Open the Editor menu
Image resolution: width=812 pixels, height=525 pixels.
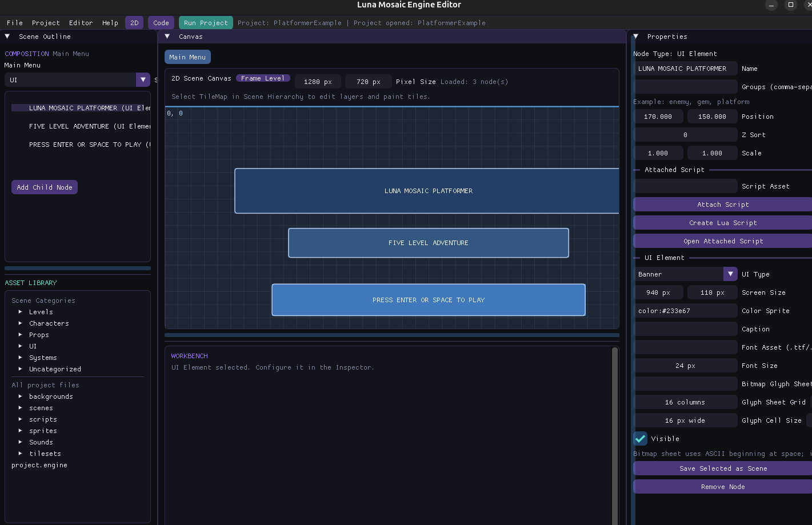81,23
